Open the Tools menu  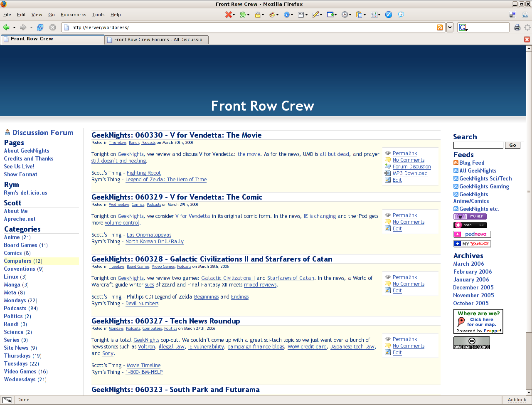[98, 15]
